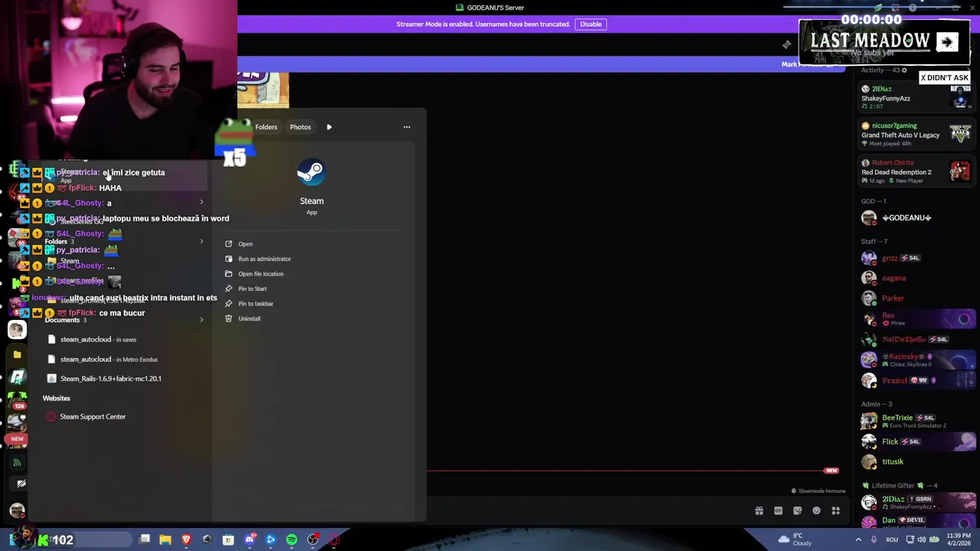Open Discord apps launcher icon

835,511
